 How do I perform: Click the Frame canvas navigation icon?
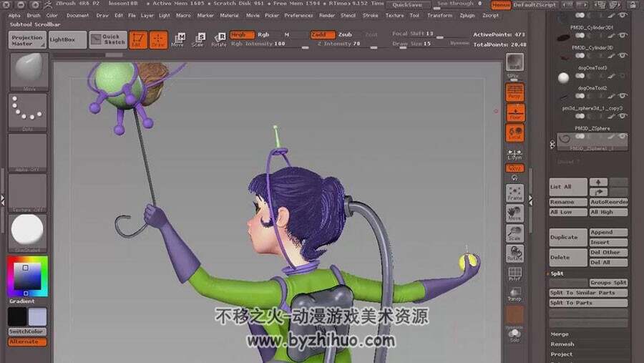[x=514, y=193]
